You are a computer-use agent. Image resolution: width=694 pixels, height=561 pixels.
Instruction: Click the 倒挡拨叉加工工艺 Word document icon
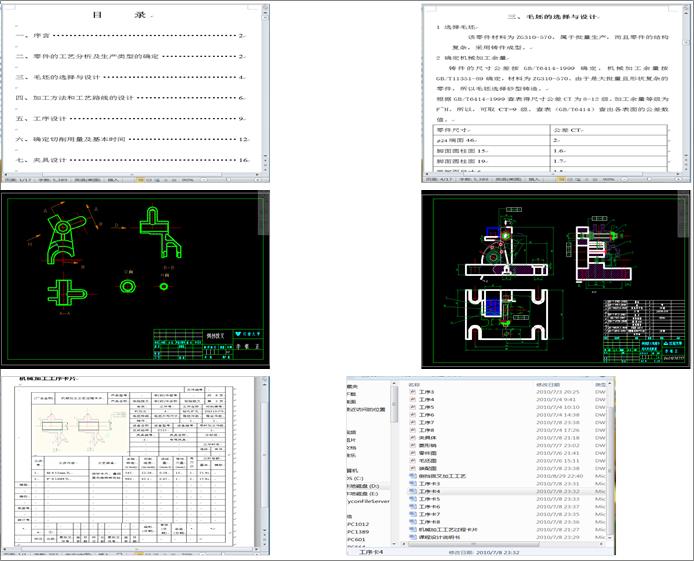413,476
